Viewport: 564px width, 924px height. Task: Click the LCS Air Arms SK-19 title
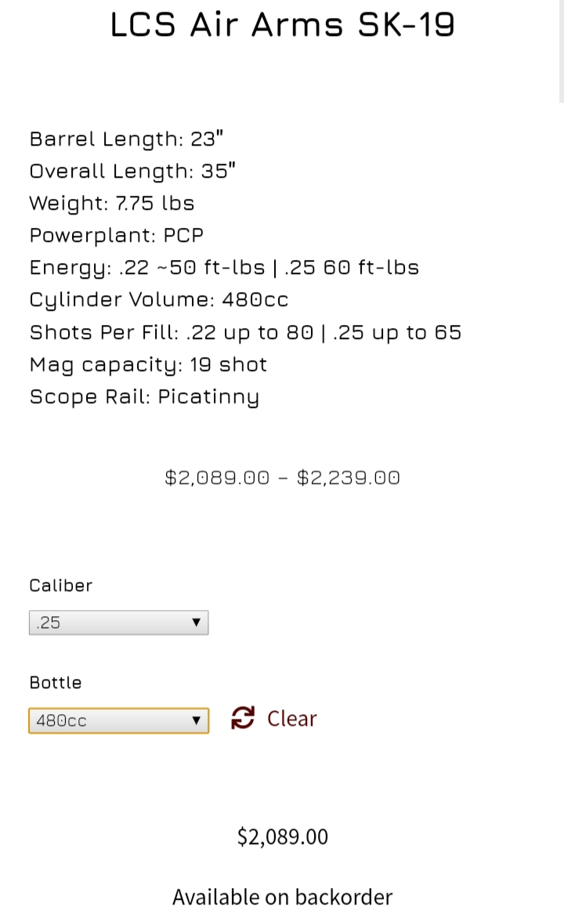(282, 25)
